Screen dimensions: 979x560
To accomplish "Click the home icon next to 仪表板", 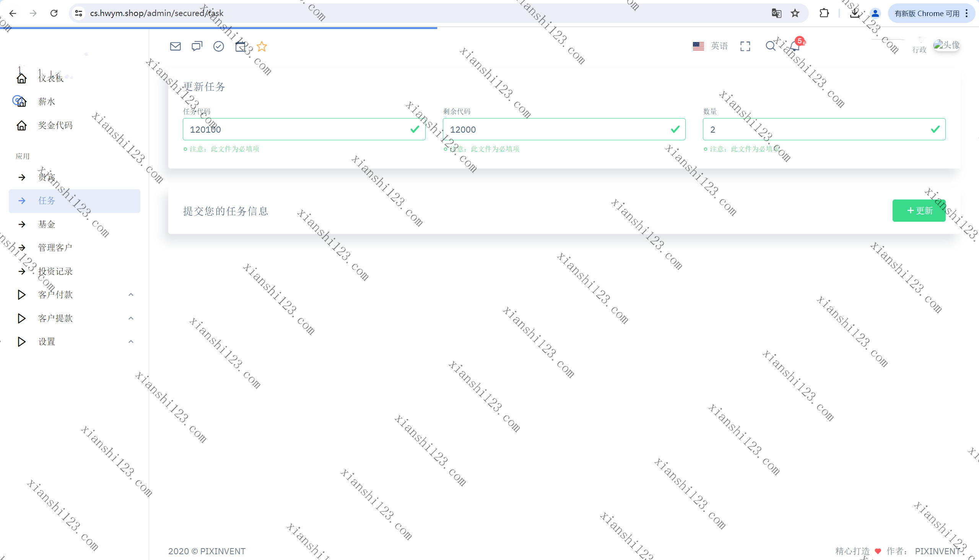I will (x=21, y=78).
